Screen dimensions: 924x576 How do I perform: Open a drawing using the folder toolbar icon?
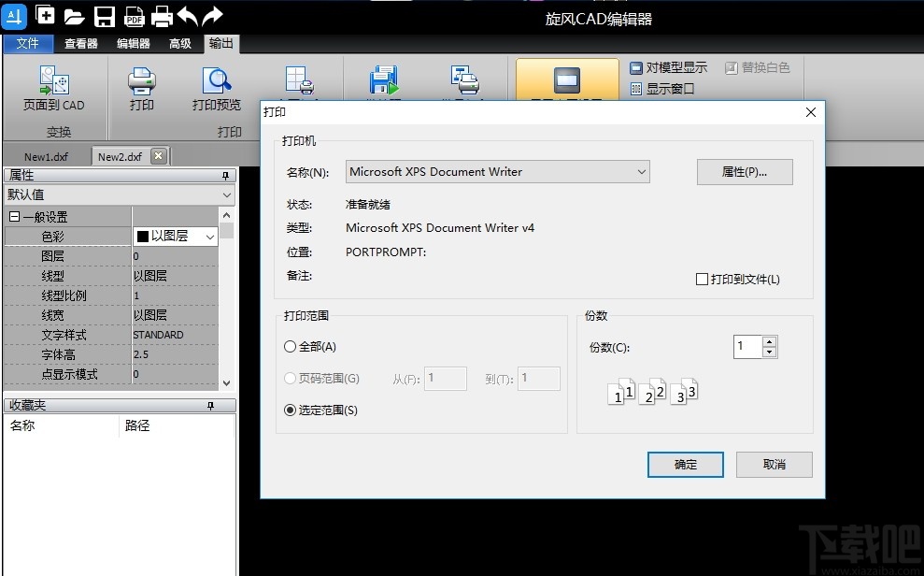click(x=74, y=14)
